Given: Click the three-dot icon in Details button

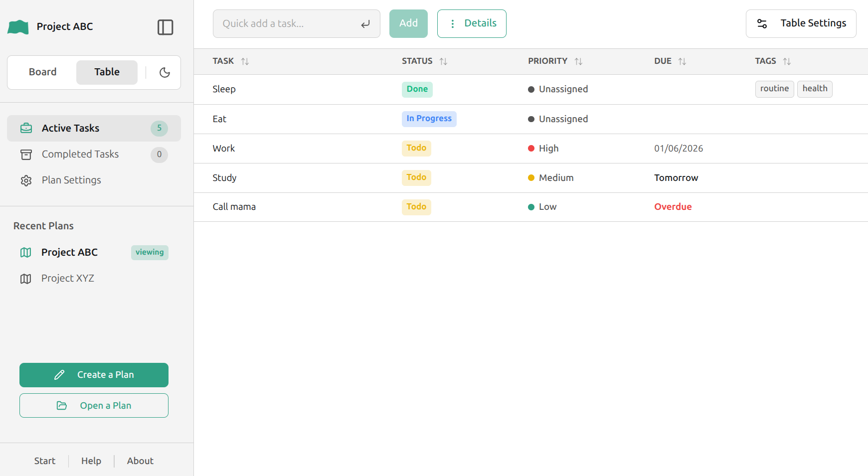Looking at the screenshot, I should point(452,24).
